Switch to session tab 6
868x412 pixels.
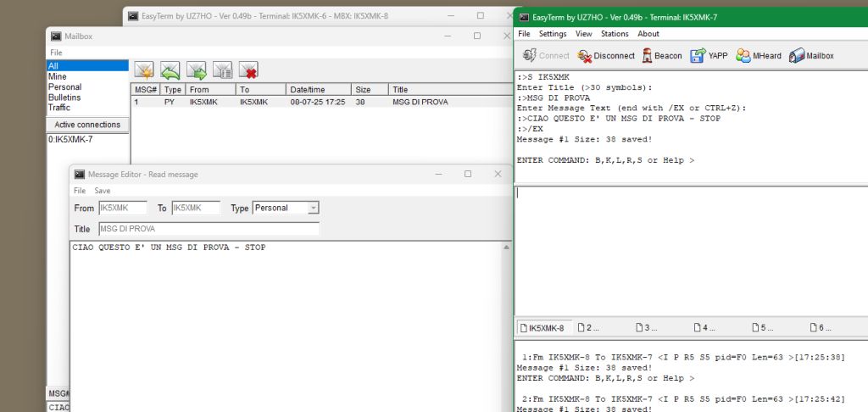point(821,328)
